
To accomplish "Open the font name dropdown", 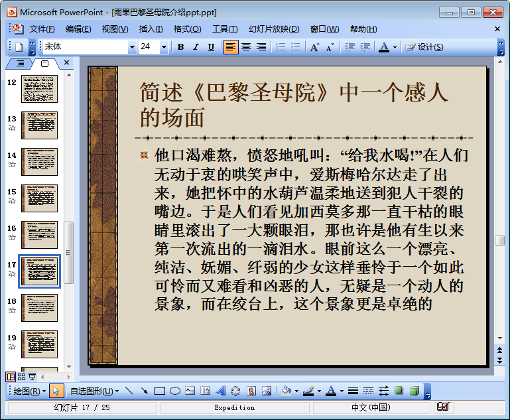I will 131,46.
